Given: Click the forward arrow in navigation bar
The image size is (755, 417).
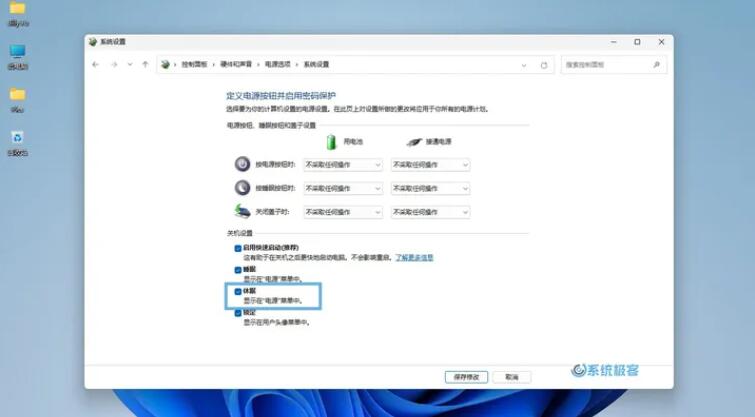Looking at the screenshot, I should point(114,65).
